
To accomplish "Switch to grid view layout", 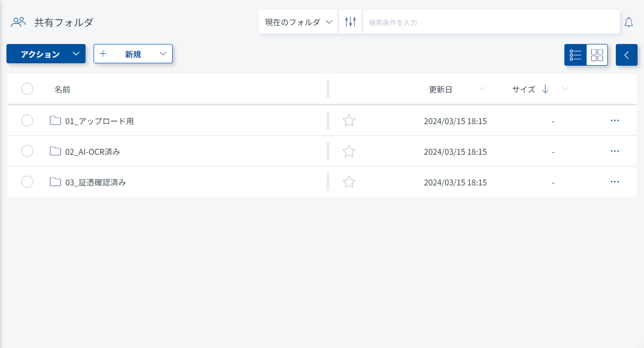I will (597, 55).
